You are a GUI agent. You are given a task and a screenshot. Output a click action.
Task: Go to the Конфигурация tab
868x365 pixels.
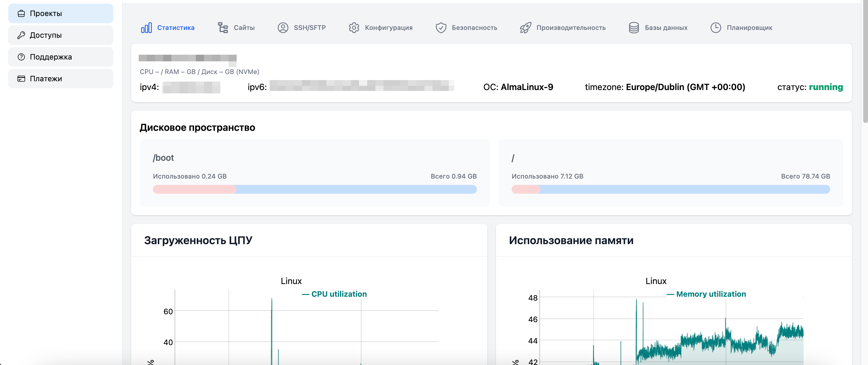pyautogui.click(x=380, y=27)
